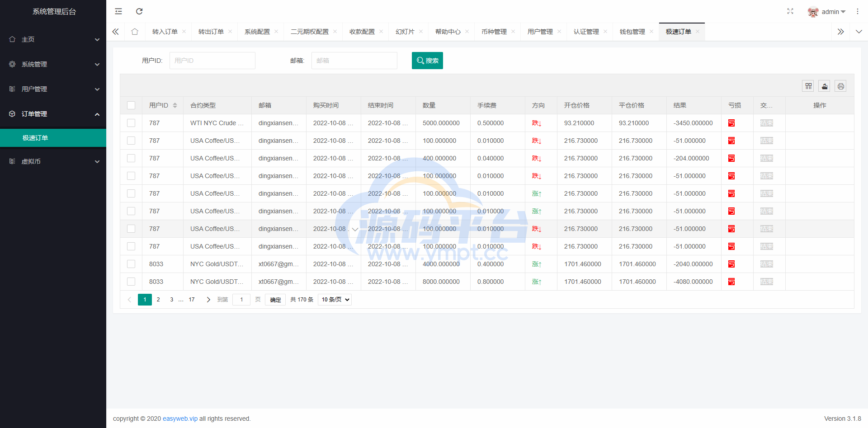This screenshot has height=428, width=868.
Task: Click the 系统管理后台 title
Action: (x=54, y=11)
